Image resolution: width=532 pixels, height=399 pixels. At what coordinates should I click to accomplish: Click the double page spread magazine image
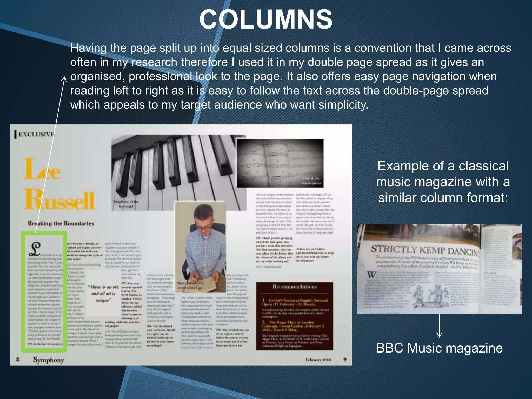[181, 245]
